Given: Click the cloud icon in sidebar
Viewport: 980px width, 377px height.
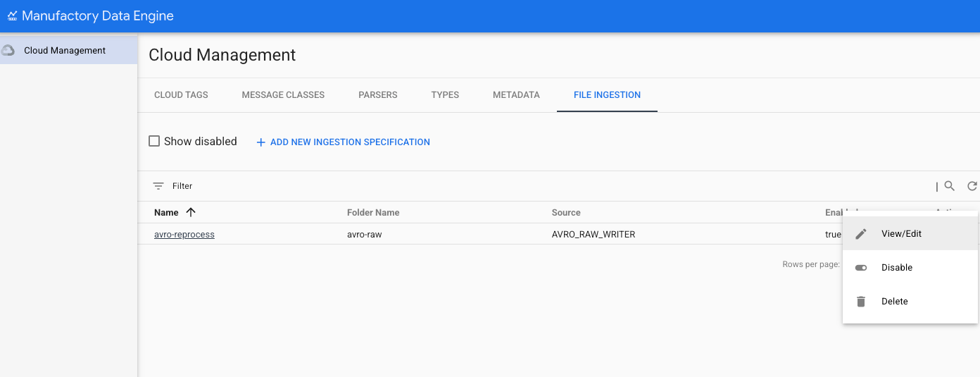Looking at the screenshot, I should click(8, 51).
